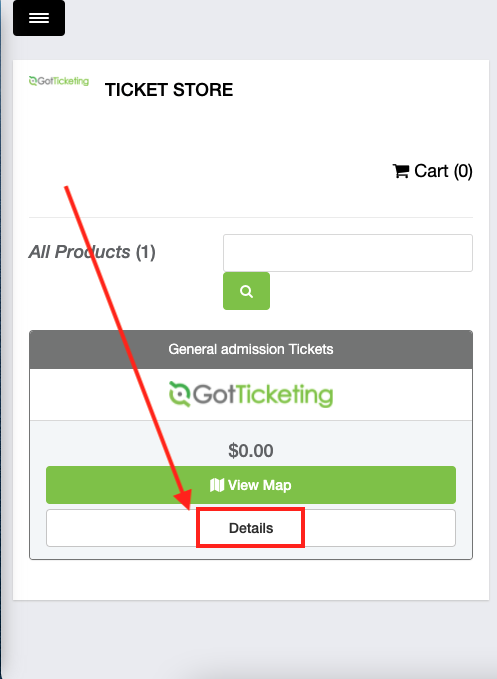The width and height of the screenshot is (497, 679).
Task: Click into the product search field
Action: [x=348, y=253]
